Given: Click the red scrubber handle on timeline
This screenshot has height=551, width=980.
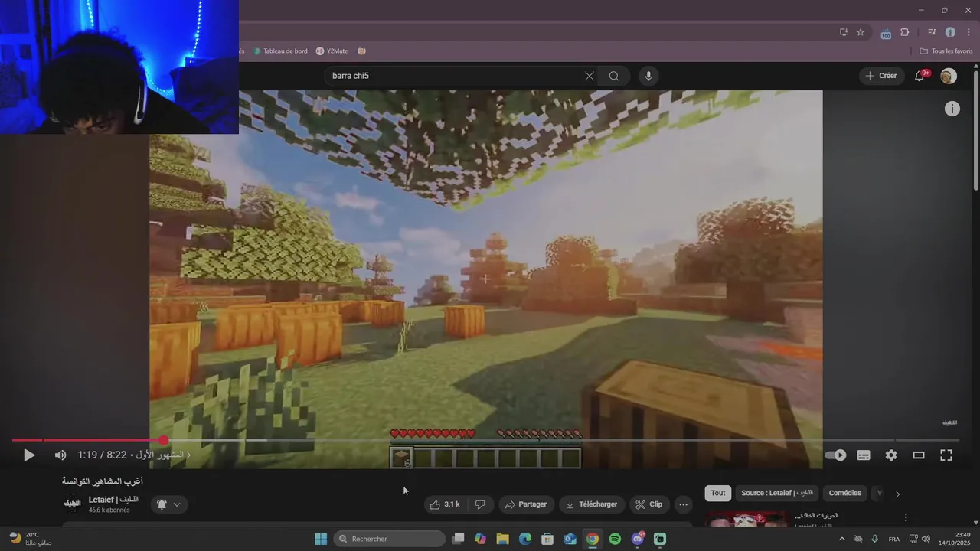Looking at the screenshot, I should click(x=163, y=440).
